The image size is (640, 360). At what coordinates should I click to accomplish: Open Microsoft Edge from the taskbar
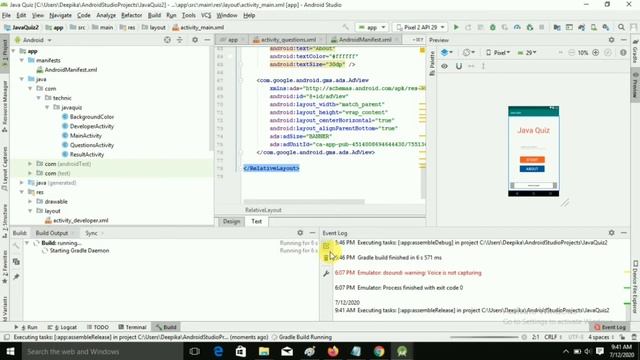click(x=218, y=351)
